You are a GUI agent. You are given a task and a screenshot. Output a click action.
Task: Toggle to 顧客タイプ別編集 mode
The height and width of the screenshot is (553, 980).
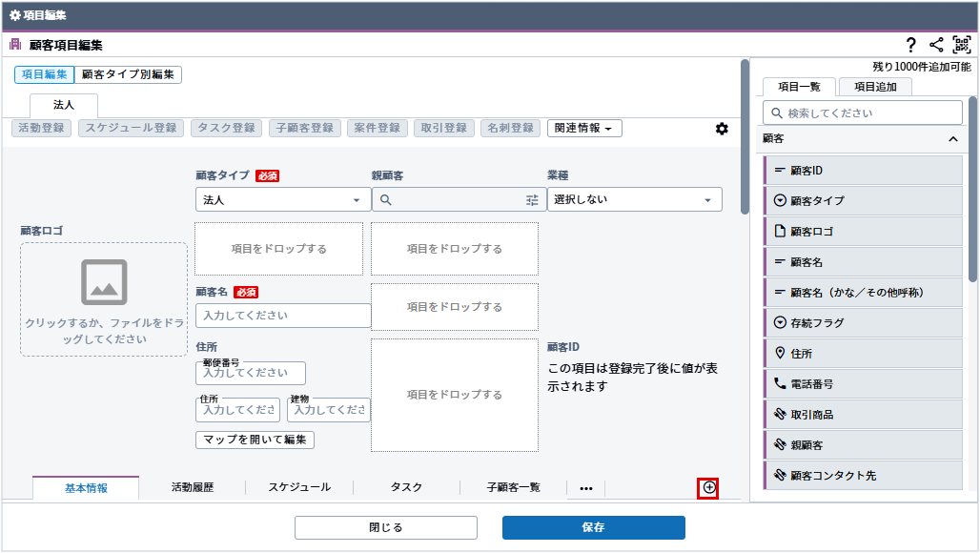(128, 74)
